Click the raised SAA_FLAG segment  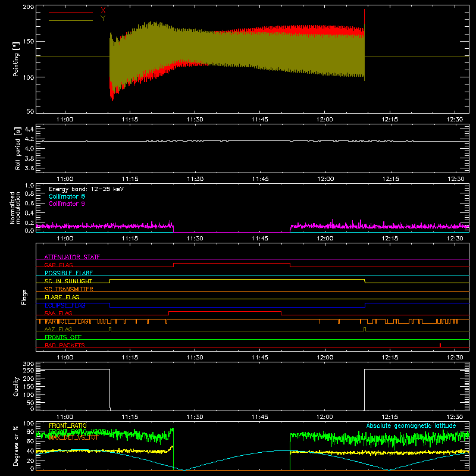click(225, 312)
